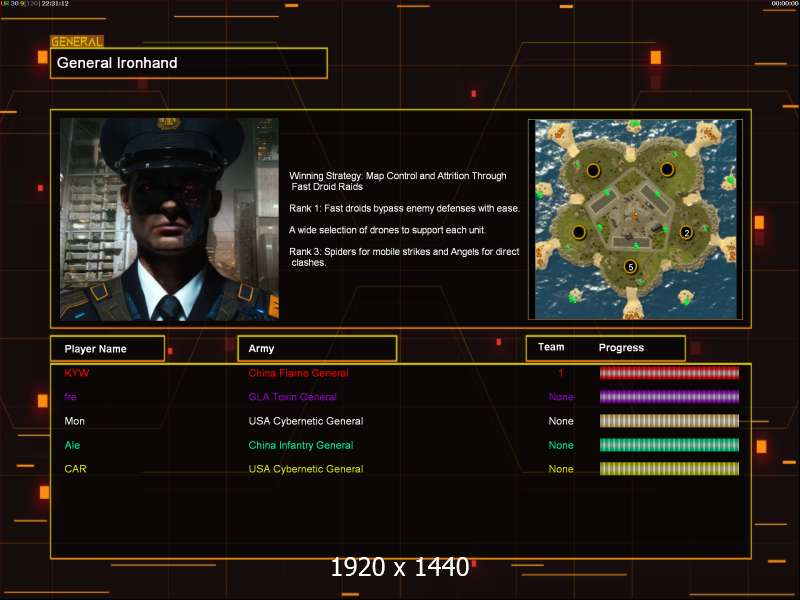The height and width of the screenshot is (600, 800).
Task: Click the General Ironhand name field
Action: [189, 63]
